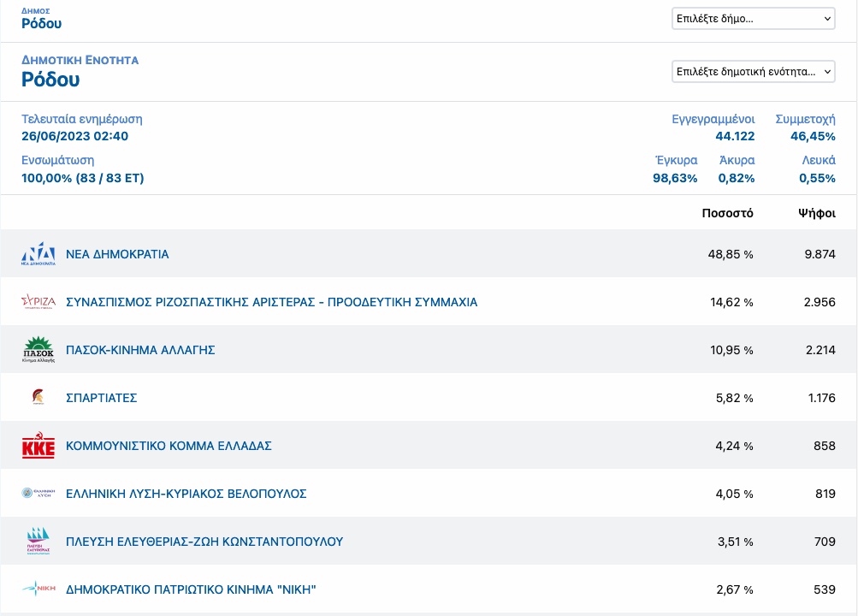Open the ΔΗΜΟΚΡΑΤΙΚΟ ΠΑΤΡΙΩΤΙΚΟ ΚΙΝΗΜΑ "ΝΙΚΗ" link

pos(191,589)
